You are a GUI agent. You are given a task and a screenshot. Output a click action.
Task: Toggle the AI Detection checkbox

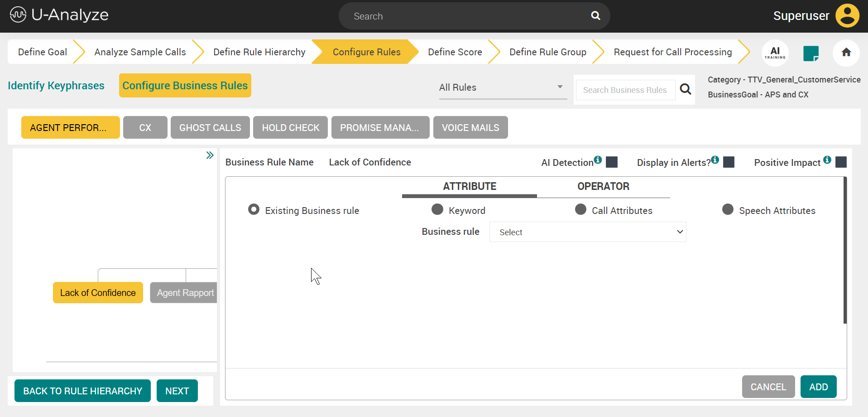coord(612,162)
